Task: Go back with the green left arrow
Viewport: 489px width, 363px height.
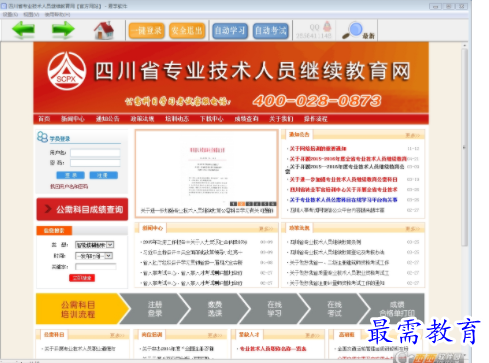Action: click(x=23, y=30)
